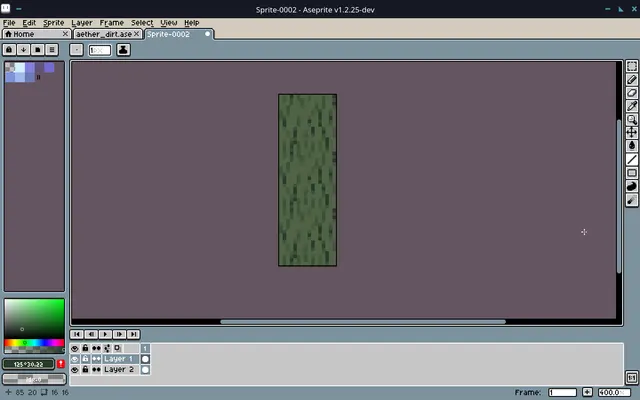The width and height of the screenshot is (640, 400).
Task: Click the frame 1 header in timeline
Action: (145, 348)
